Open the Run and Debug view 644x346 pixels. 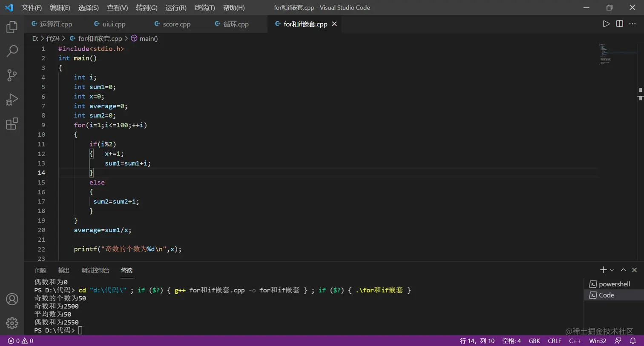click(11, 99)
